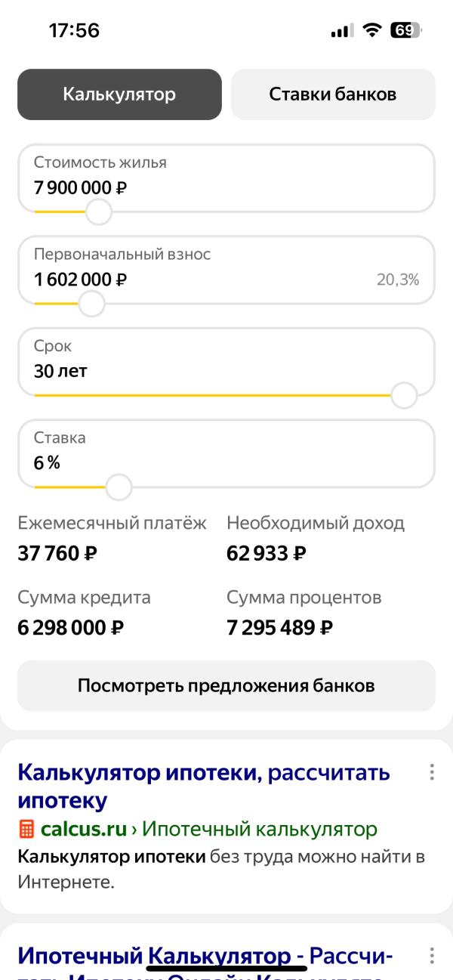
Task: Switch to the Калькулятор tab
Action: point(119,94)
